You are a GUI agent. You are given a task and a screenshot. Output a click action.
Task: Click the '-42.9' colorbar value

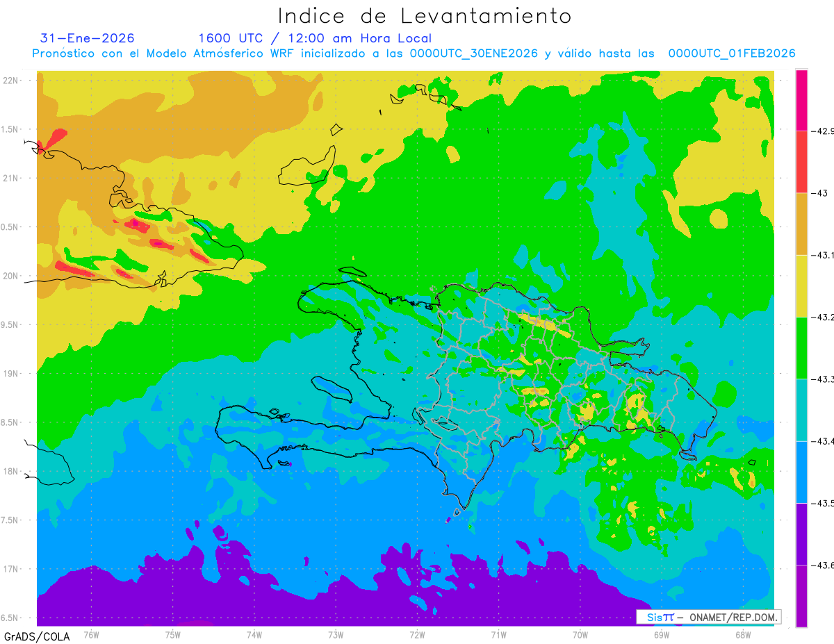tap(823, 131)
